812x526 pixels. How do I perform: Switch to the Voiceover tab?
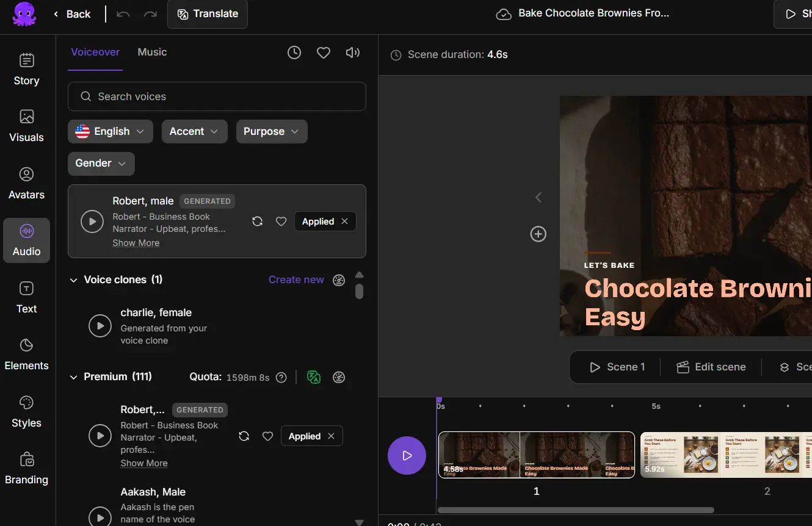click(x=95, y=52)
